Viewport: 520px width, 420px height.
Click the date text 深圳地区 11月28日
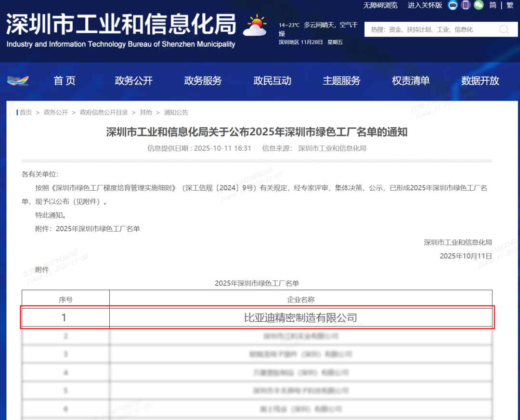pyautogui.click(x=300, y=42)
